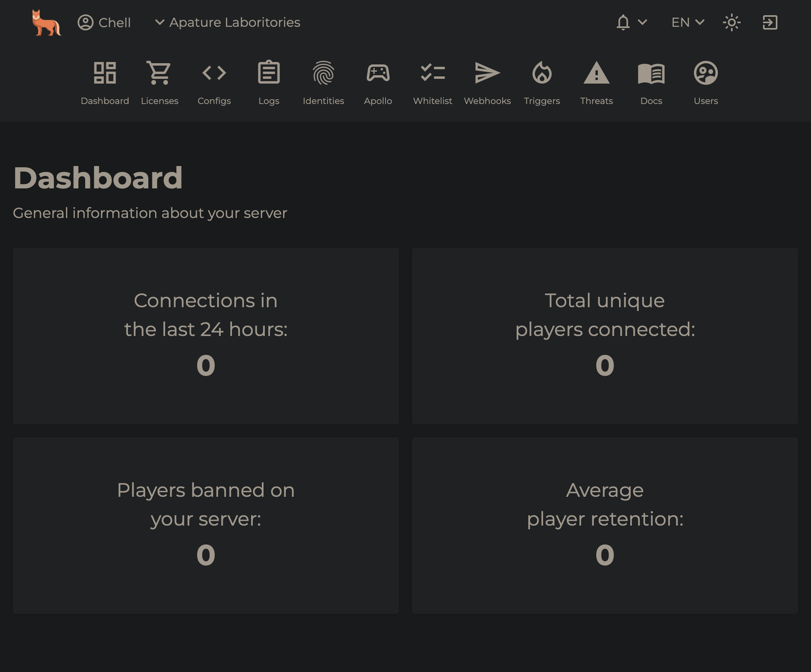Screen dimensions: 811x672
Task: Open the Docs reference section
Action: click(651, 81)
